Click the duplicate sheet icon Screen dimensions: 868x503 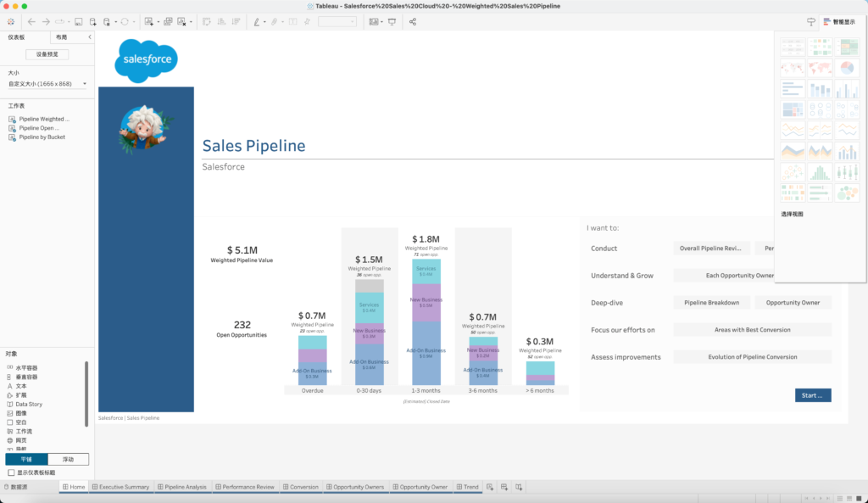click(x=168, y=21)
